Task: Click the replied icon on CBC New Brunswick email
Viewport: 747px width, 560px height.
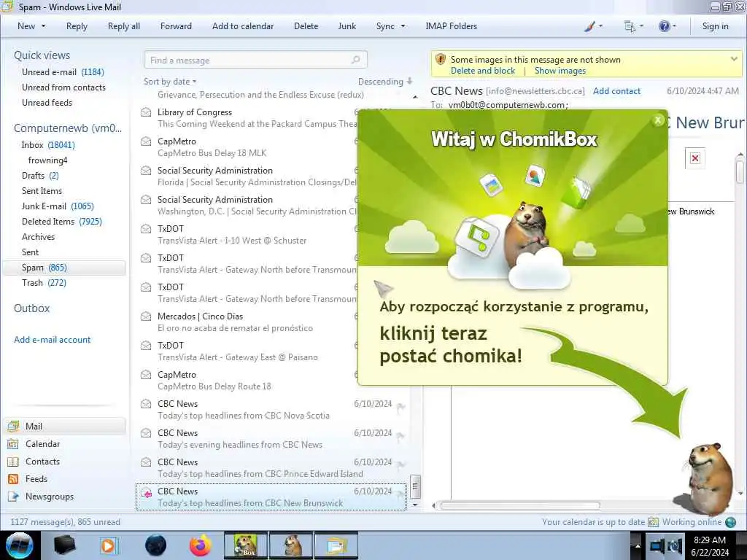Action: pos(146,493)
